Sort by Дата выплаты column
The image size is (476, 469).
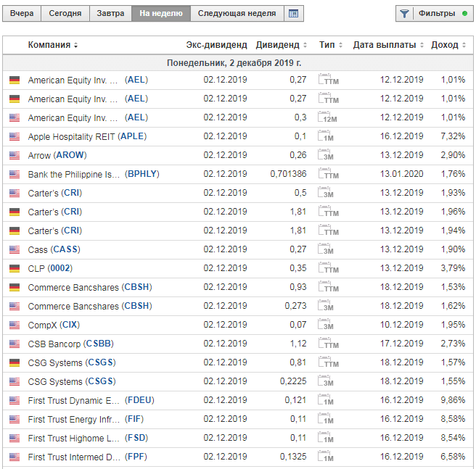coord(388,45)
